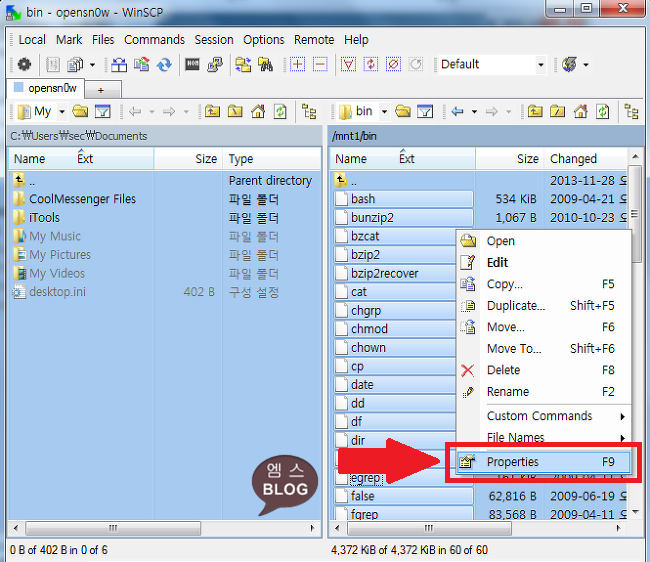The image size is (650, 562).
Task: Show local directory tree icon
Action: pyautogui.click(x=309, y=111)
